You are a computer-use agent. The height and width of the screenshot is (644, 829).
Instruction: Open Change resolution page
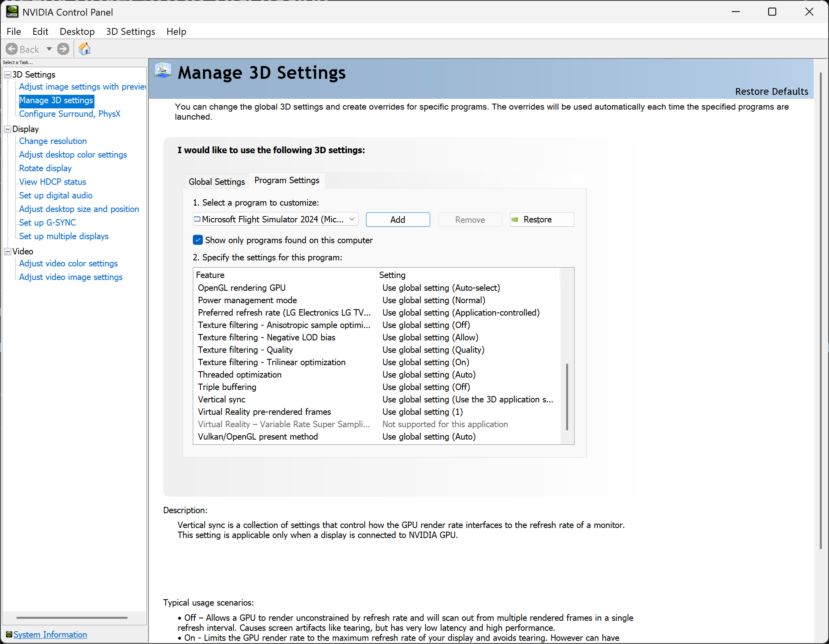pyautogui.click(x=53, y=141)
